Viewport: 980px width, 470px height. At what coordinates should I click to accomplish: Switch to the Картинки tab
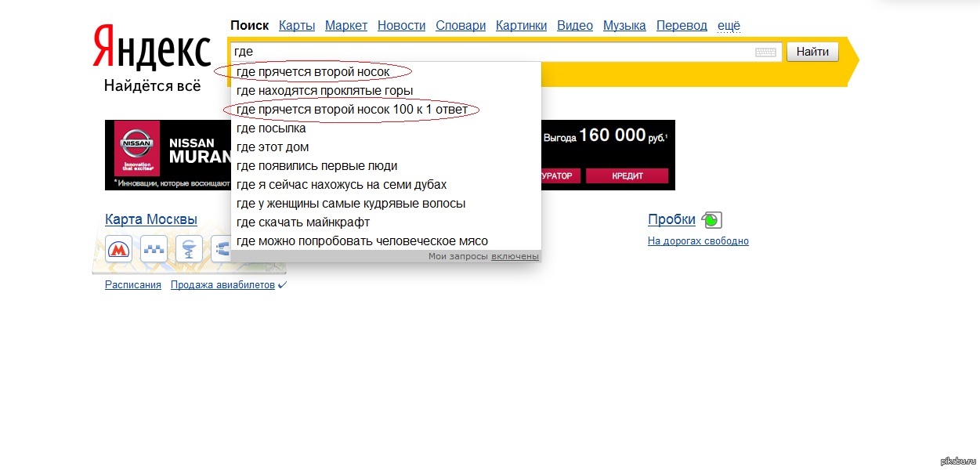(521, 26)
